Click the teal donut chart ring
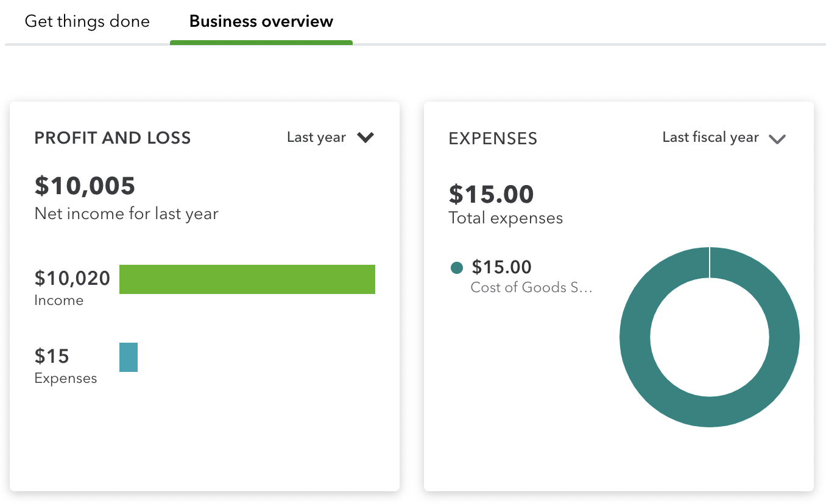 pyautogui.click(x=634, y=337)
